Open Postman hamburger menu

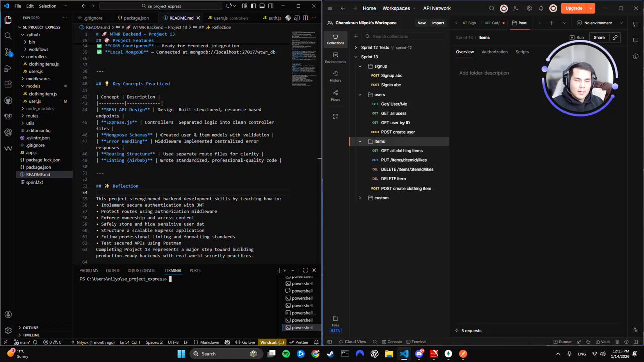330,8
